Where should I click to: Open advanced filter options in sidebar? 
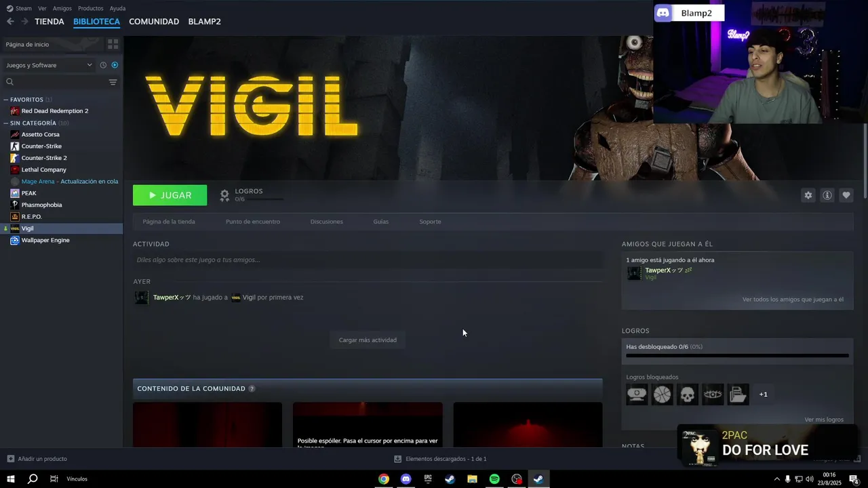(x=113, y=82)
